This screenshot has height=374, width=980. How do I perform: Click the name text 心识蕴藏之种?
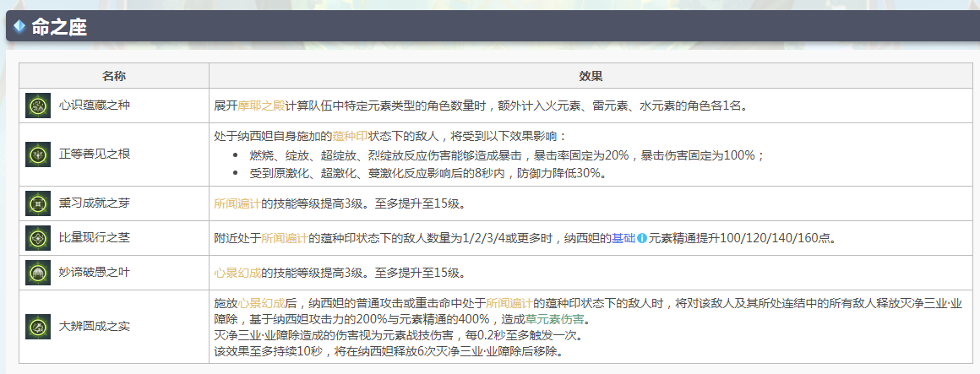(x=95, y=105)
